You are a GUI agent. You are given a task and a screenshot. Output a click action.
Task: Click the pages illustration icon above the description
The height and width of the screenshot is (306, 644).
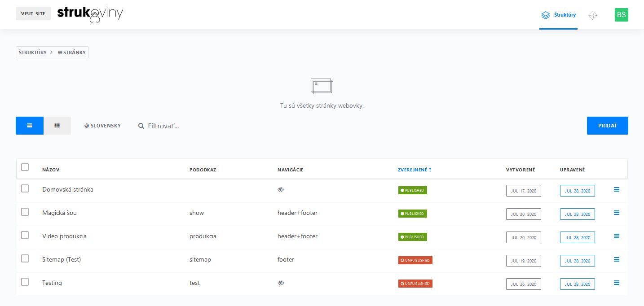coord(322,86)
